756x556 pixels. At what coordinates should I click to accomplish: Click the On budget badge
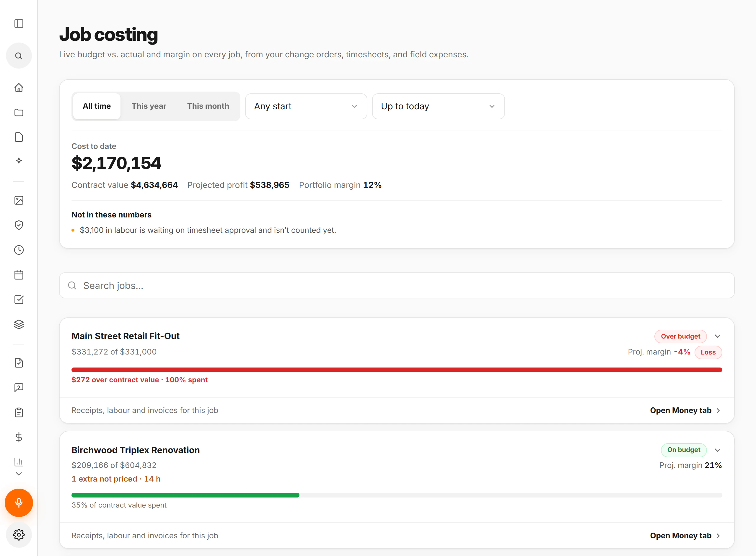[x=684, y=450]
